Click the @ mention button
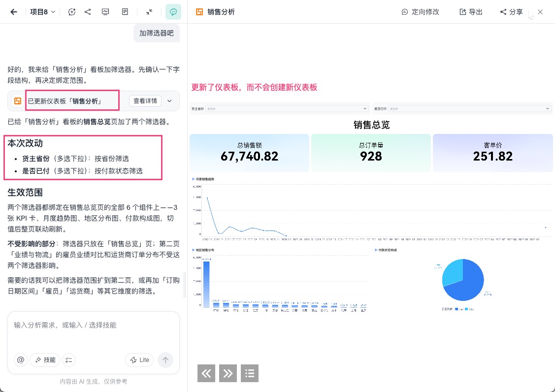The width and height of the screenshot is (555, 392). click(21, 360)
